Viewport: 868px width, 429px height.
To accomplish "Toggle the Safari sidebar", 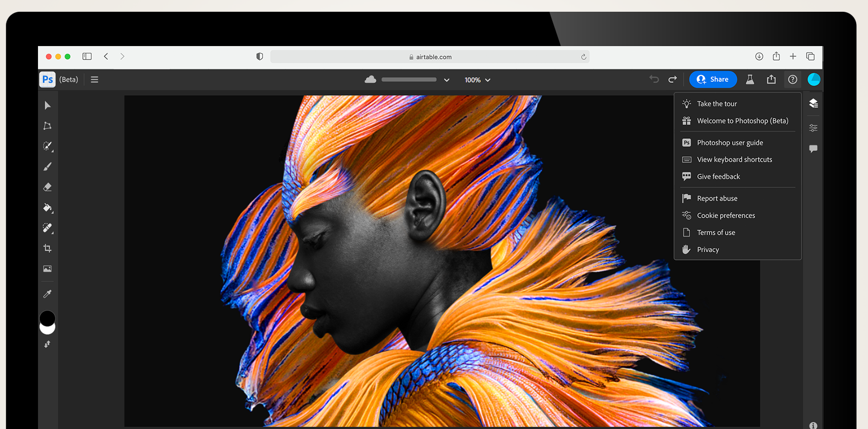I will coord(87,56).
